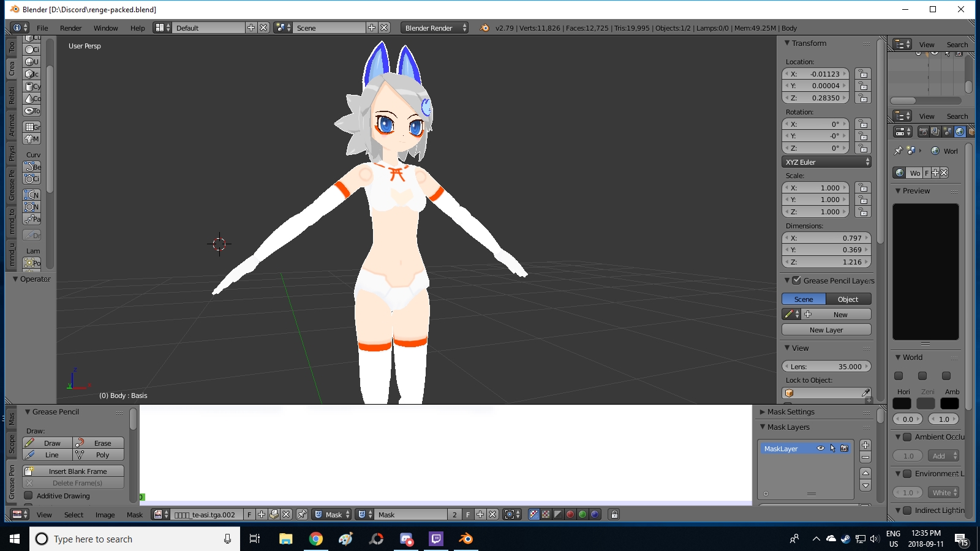Viewport: 980px width, 551px height.
Task: Click the Poly grease pencil tool
Action: pyautogui.click(x=98, y=455)
